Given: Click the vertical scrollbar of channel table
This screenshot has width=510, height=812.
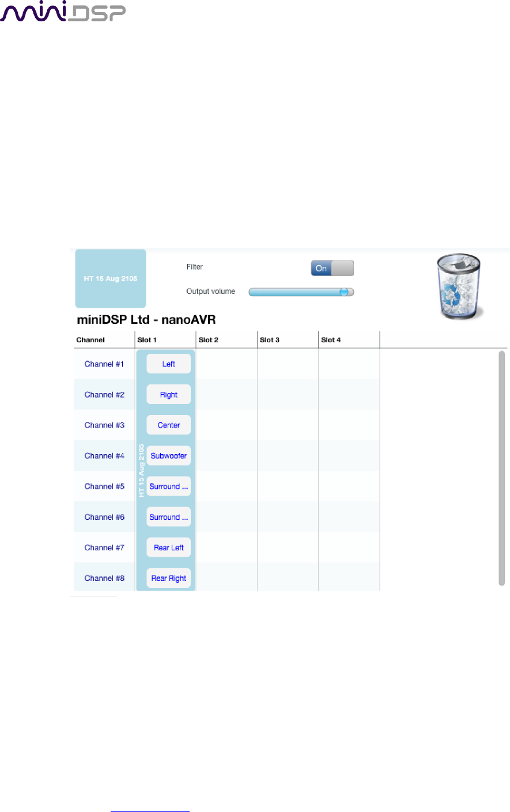Looking at the screenshot, I should [502, 468].
